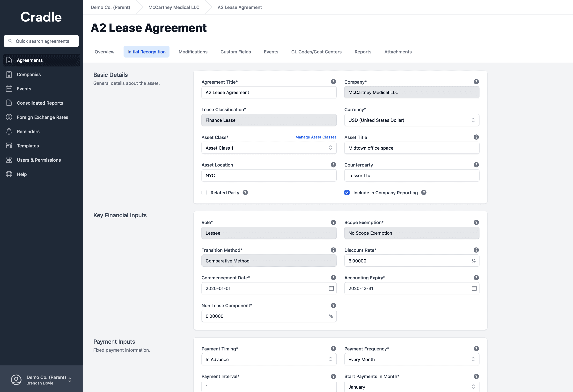
Task: Open the Currency dropdown
Action: point(411,120)
